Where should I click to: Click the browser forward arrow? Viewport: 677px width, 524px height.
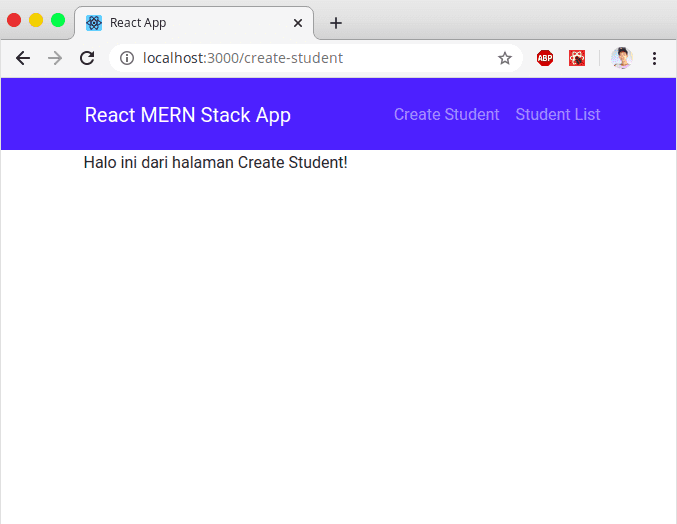pos(55,58)
